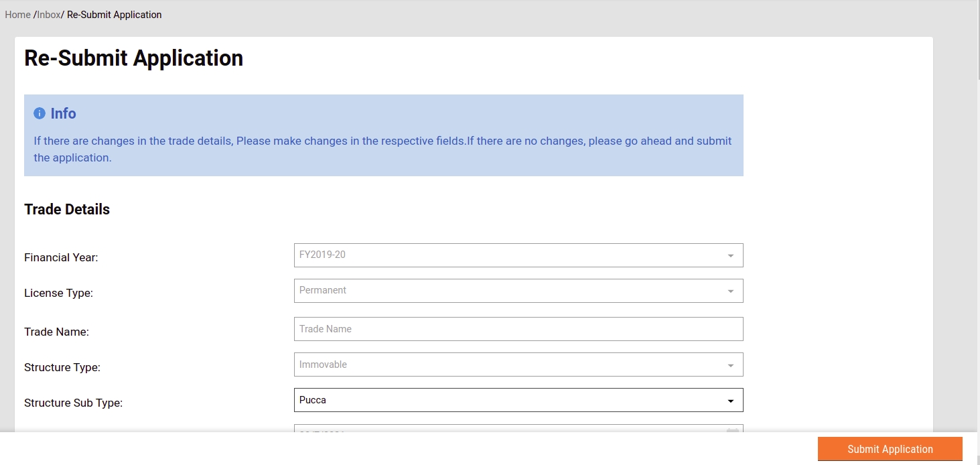The height and width of the screenshot is (465, 980).
Task: Navigate to Inbox via breadcrumb
Action: tap(49, 15)
